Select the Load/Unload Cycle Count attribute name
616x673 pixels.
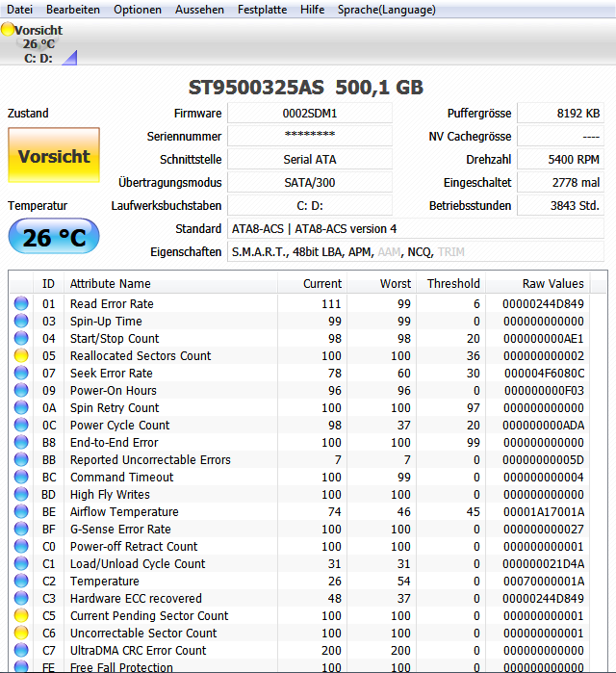138,563
